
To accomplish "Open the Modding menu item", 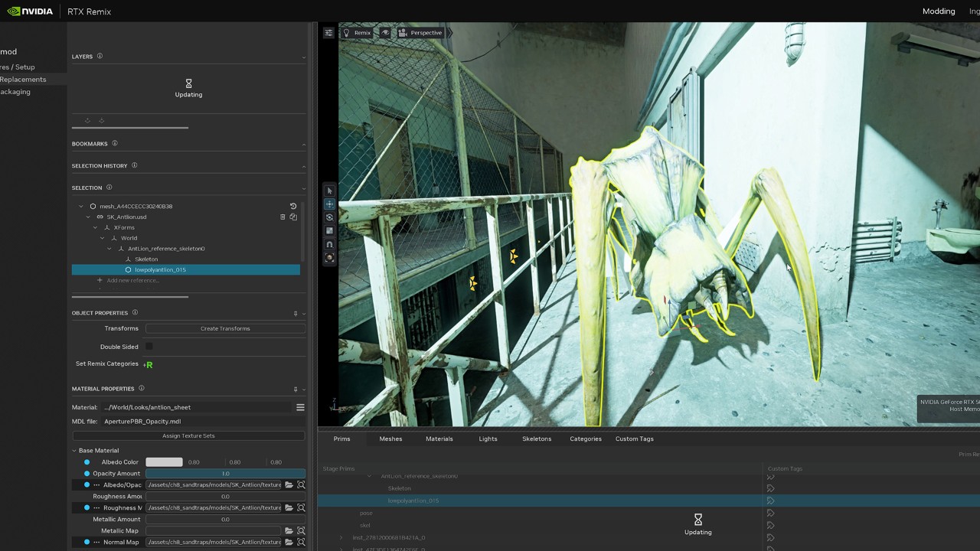I will (x=939, y=11).
